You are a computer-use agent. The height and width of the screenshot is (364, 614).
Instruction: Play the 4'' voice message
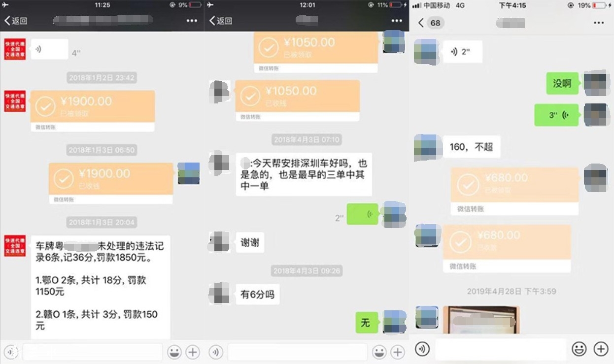tap(49, 49)
